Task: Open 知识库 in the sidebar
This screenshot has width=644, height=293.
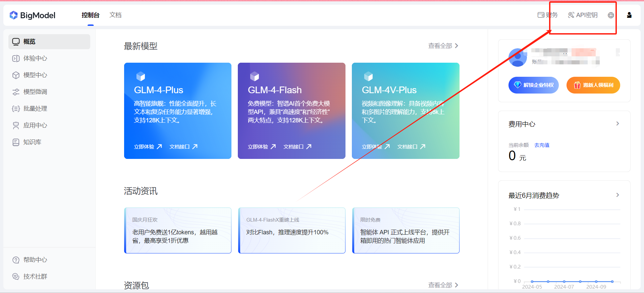Action: (x=49, y=142)
